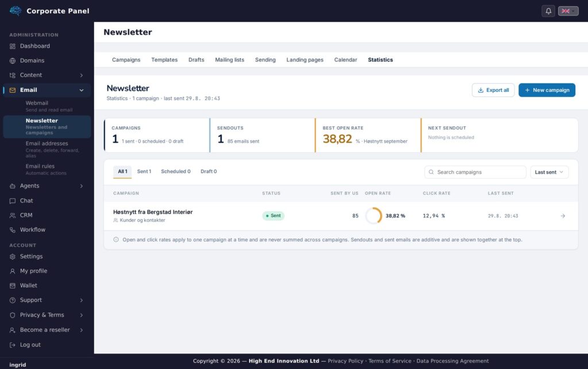Click the 12,94 % click rate value

point(434,216)
